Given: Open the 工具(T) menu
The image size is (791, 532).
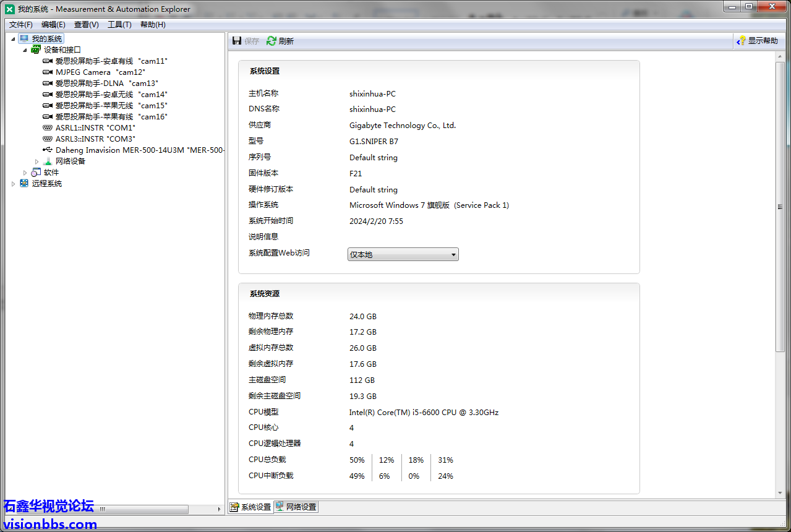Looking at the screenshot, I should 119,25.
